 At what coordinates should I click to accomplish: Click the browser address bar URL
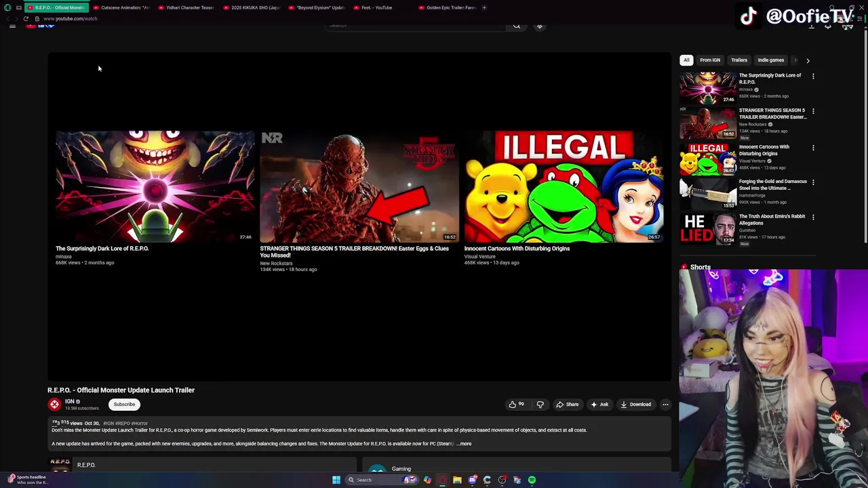pos(71,18)
